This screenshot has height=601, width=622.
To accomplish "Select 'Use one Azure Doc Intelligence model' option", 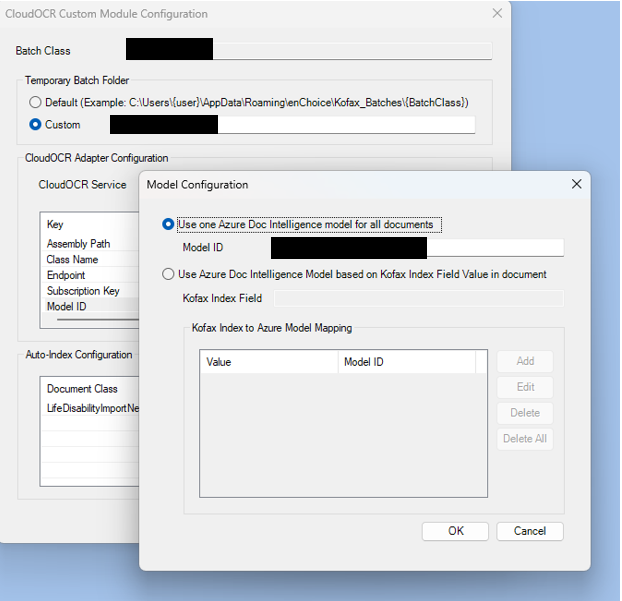I will [168, 225].
